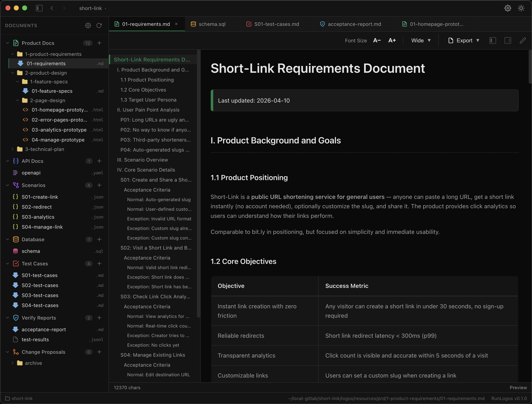532x404 pixels.
Task: Toggle the left panel visibility icon
Action: click(x=493, y=40)
